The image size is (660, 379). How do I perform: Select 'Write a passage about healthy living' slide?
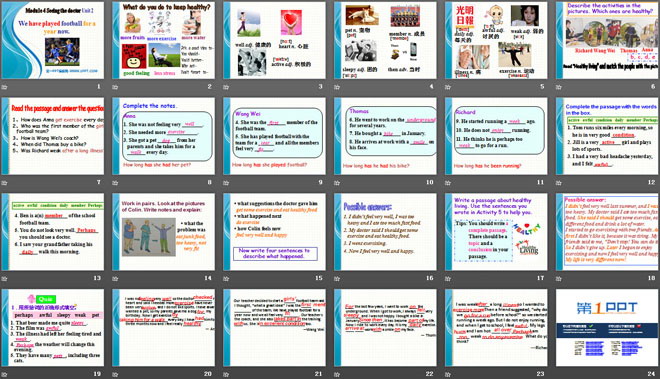(x=496, y=232)
